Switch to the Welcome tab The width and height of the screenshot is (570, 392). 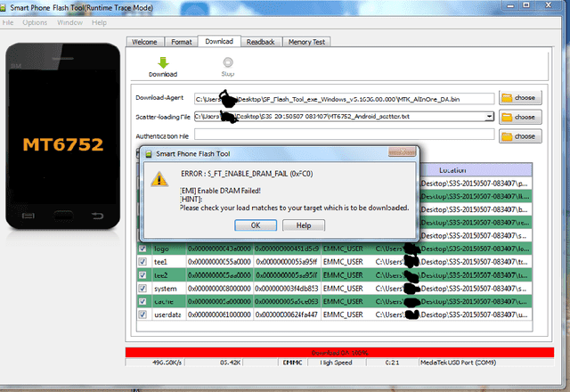click(144, 42)
